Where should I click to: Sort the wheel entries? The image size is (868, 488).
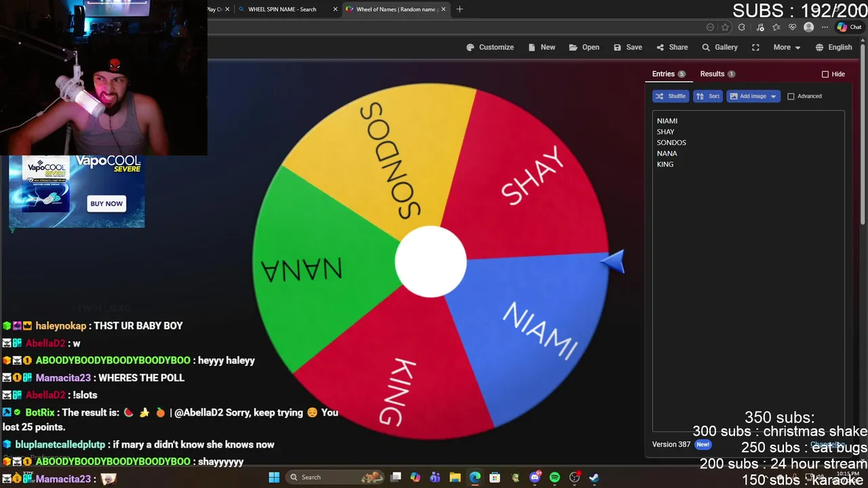(x=708, y=96)
